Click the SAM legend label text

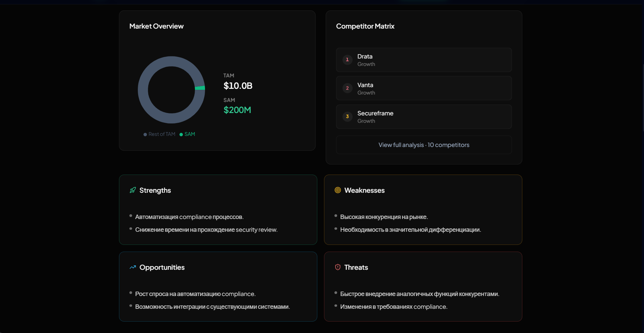[190, 134]
